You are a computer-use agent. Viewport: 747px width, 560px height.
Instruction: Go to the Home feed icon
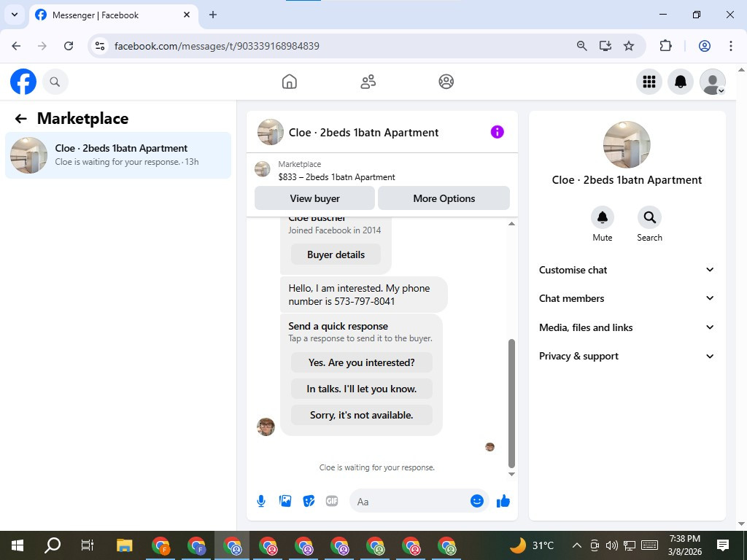click(289, 82)
